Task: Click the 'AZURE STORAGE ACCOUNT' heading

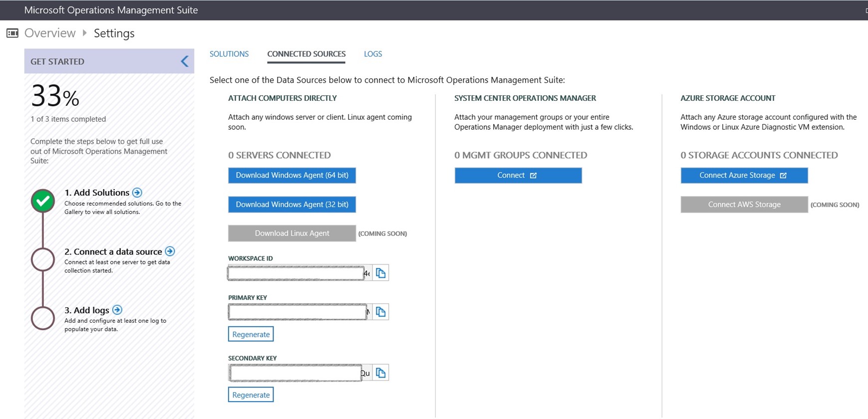Action: click(728, 98)
